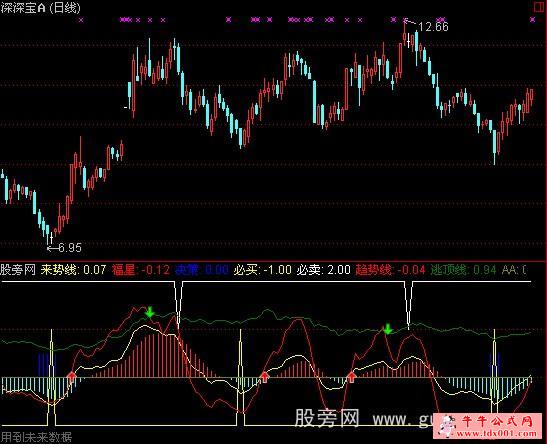Click the 必买 indicator value label
Image resolution: width=547 pixels, height=444 pixels.
coord(263,270)
